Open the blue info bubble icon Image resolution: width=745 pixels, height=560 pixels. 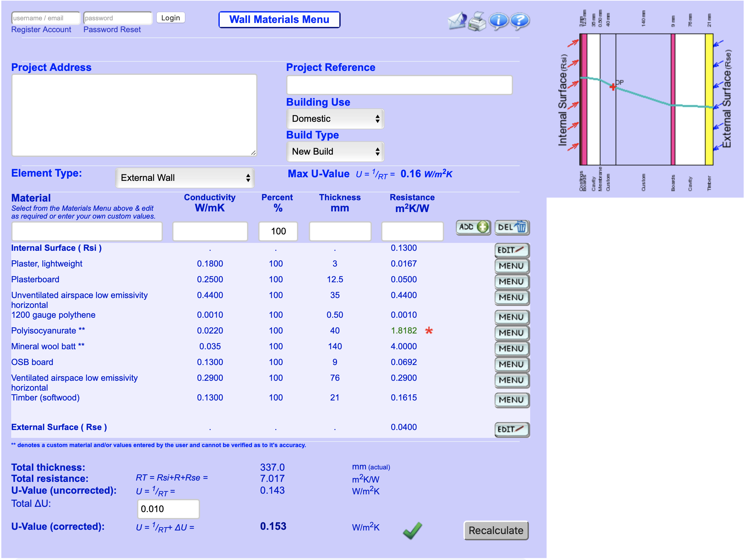coord(498,21)
